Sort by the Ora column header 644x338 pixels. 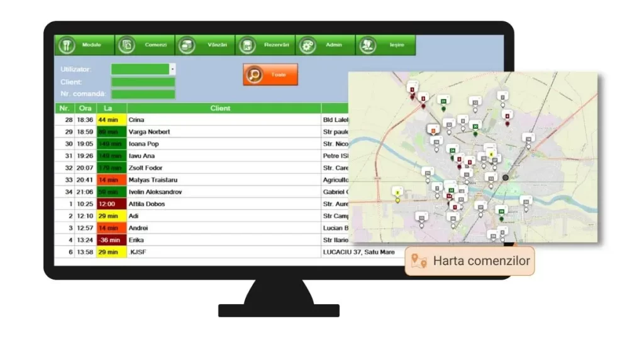point(86,108)
